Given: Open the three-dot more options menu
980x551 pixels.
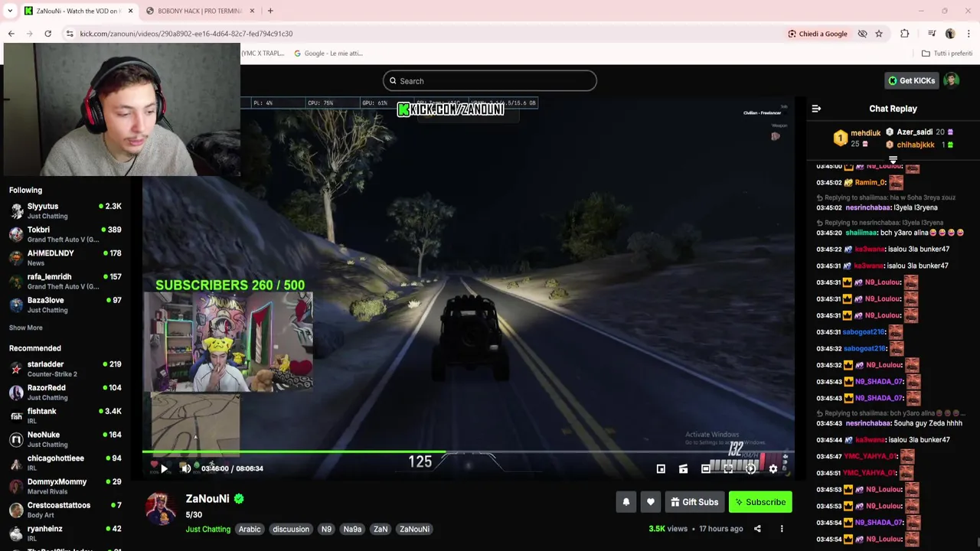Looking at the screenshot, I should tap(782, 529).
